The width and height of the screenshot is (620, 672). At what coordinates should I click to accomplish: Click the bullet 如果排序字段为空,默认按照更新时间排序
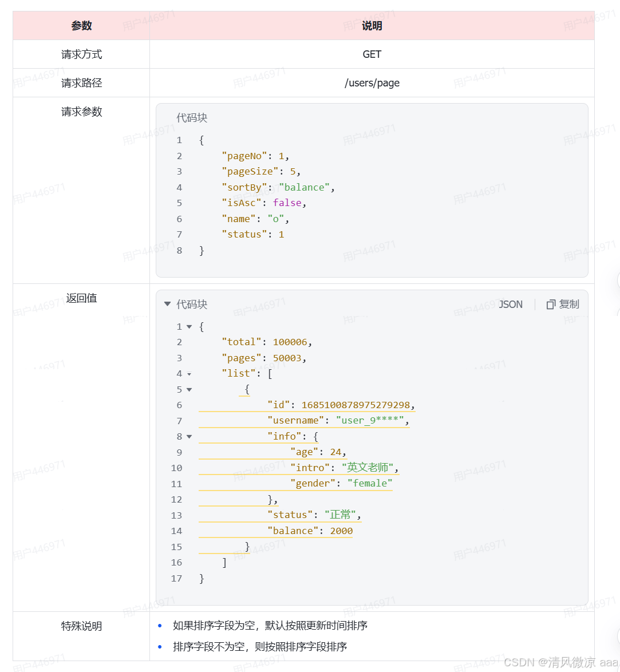[270, 626]
